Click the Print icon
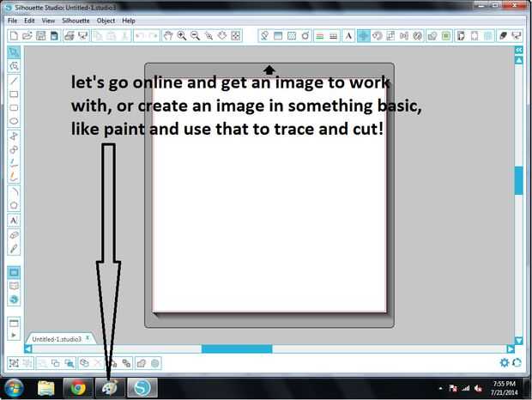Viewport: 532px width, 400px height. tap(70, 36)
